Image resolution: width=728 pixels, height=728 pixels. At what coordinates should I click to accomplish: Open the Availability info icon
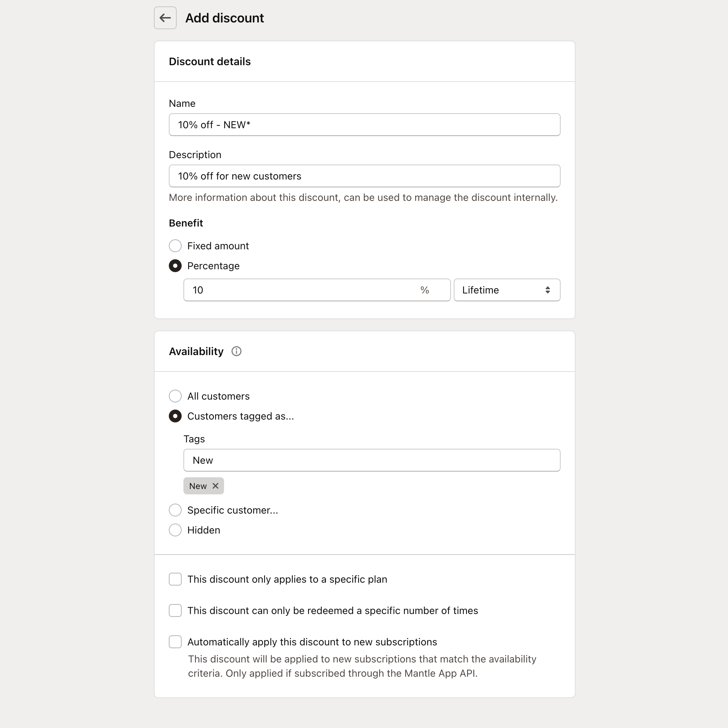(x=236, y=351)
